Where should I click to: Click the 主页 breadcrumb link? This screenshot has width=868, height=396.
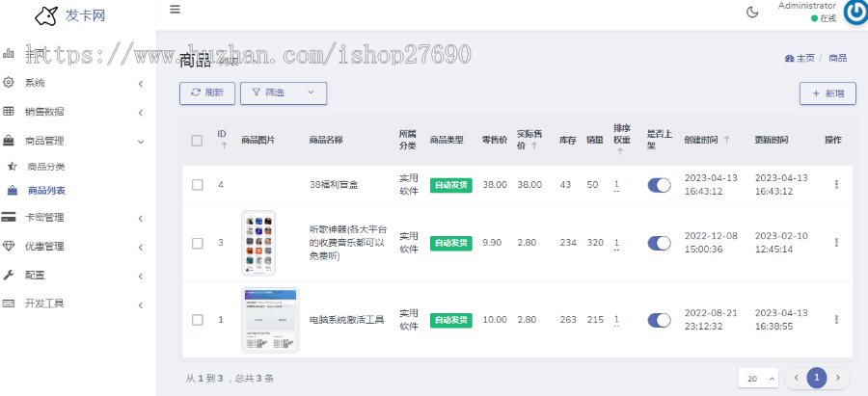(805, 58)
